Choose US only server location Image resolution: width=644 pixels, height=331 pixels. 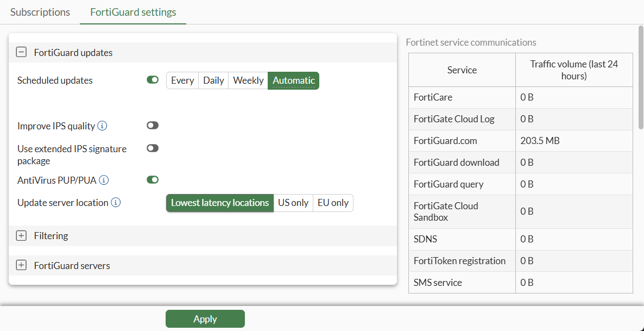pyautogui.click(x=293, y=203)
